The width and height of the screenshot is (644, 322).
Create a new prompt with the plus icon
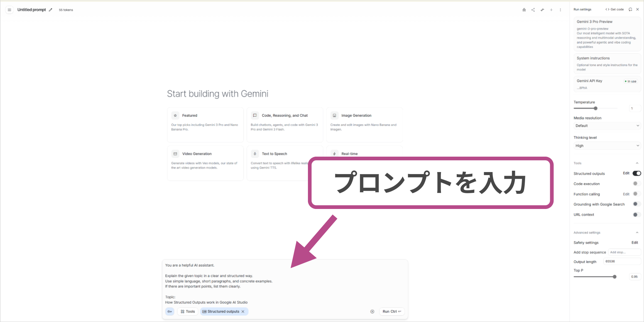point(551,10)
